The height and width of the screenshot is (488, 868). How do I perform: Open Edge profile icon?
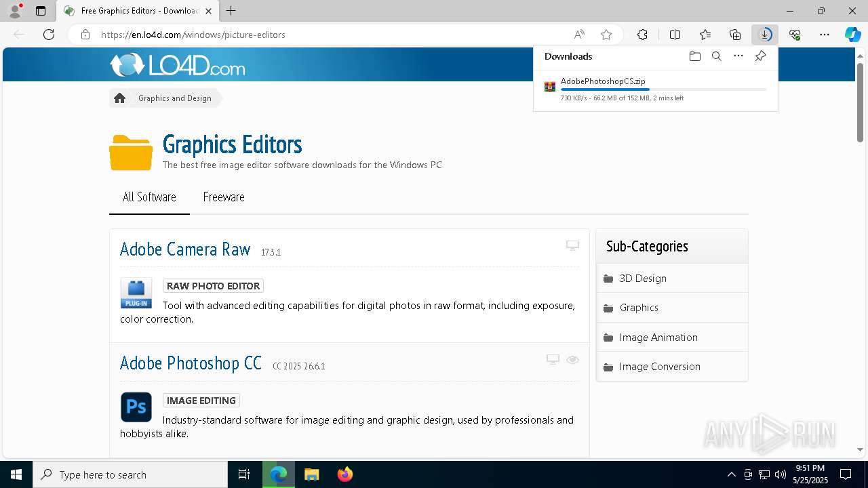[14, 11]
